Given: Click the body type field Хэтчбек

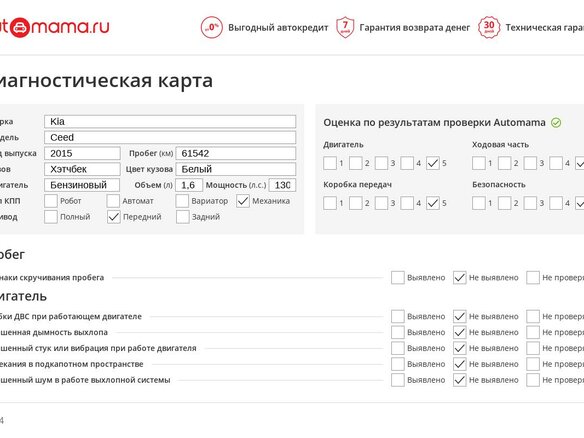Looking at the screenshot, I should 82,169.
